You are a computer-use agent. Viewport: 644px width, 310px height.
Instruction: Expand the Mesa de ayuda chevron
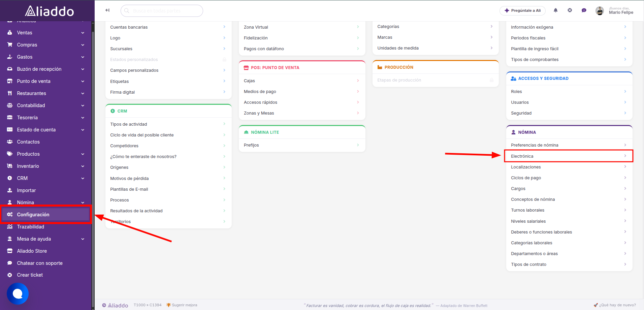point(83,239)
